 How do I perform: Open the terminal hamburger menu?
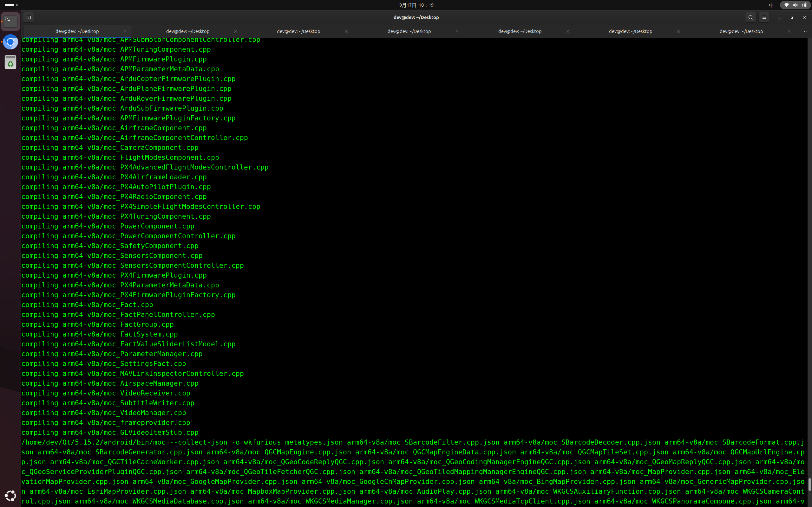[x=764, y=17]
